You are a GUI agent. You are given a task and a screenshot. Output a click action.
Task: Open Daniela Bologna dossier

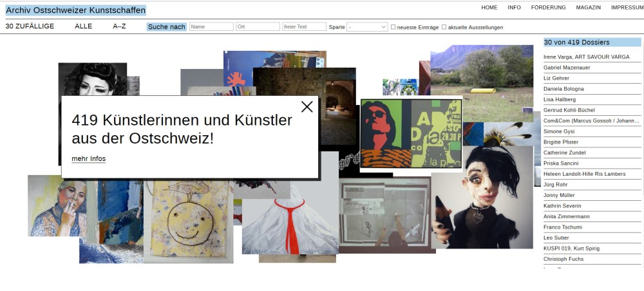coord(592,89)
